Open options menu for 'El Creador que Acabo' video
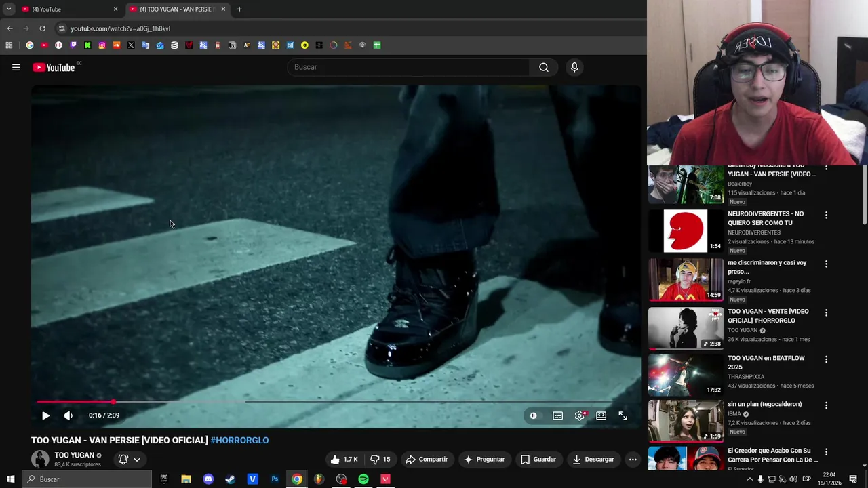Screen dimensions: 868x488 [826, 451]
